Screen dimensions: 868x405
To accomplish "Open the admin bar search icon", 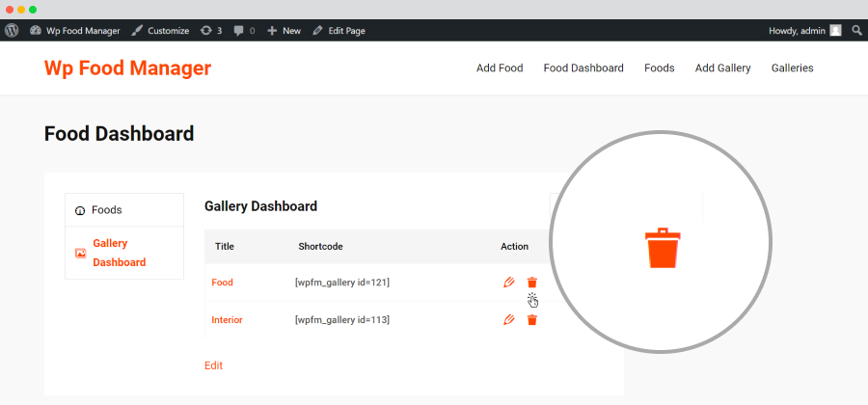I will tap(857, 31).
